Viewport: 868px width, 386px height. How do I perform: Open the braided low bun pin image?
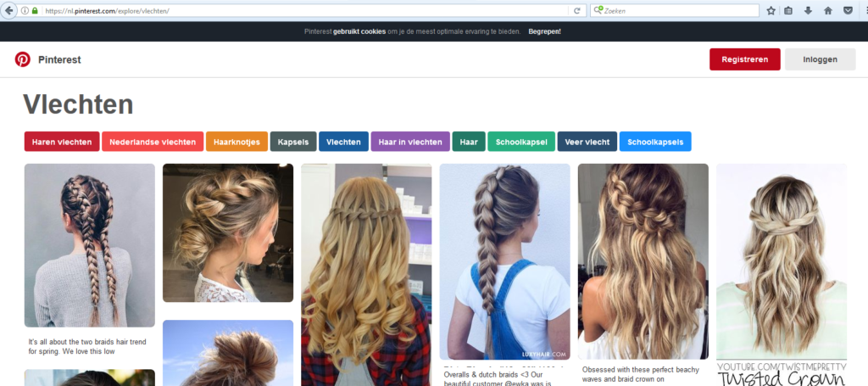pos(228,232)
